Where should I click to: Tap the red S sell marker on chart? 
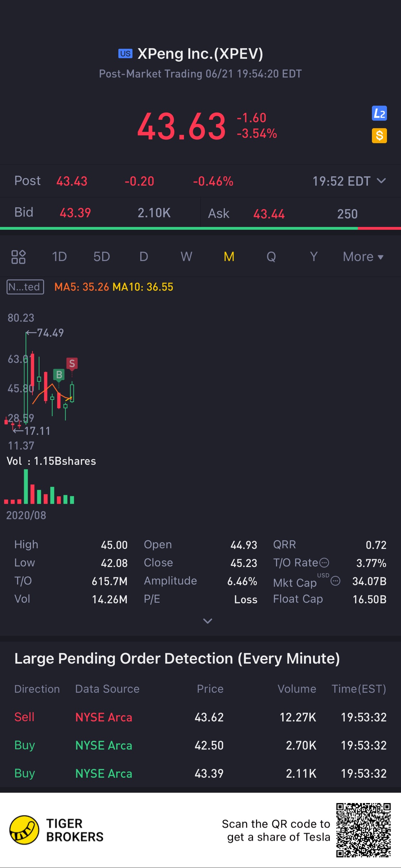tap(72, 364)
